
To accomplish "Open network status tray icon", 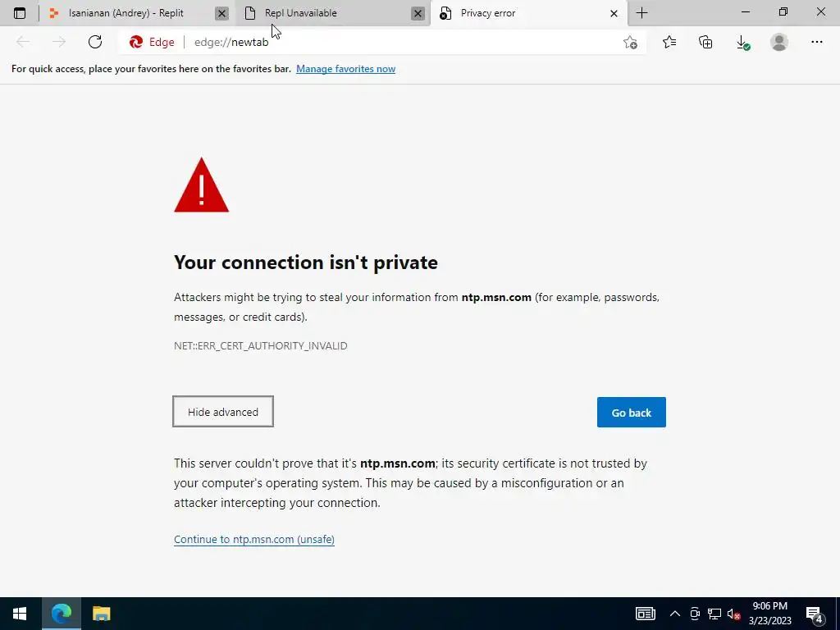I will point(714,614).
